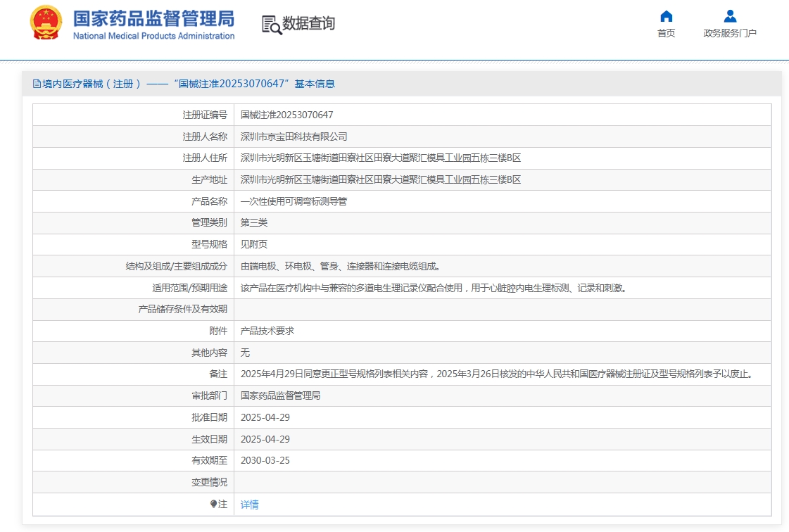Click the 型号规格 row label

tap(209, 244)
